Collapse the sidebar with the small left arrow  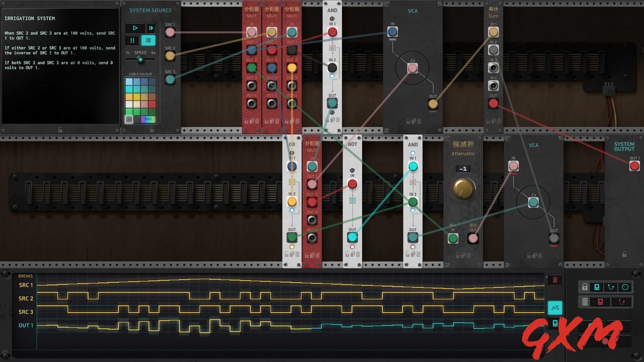(x=546, y=276)
